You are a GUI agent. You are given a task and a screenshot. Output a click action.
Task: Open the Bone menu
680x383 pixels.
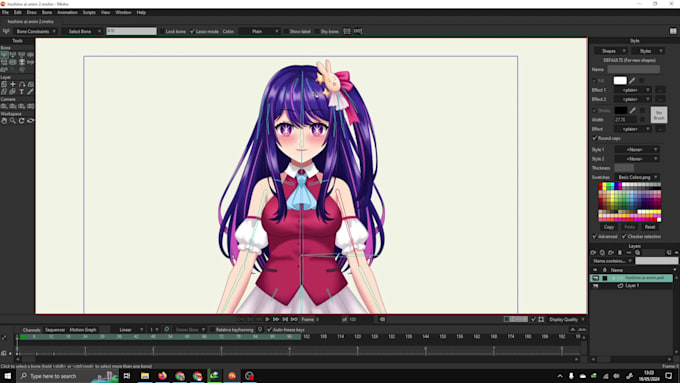[47, 13]
